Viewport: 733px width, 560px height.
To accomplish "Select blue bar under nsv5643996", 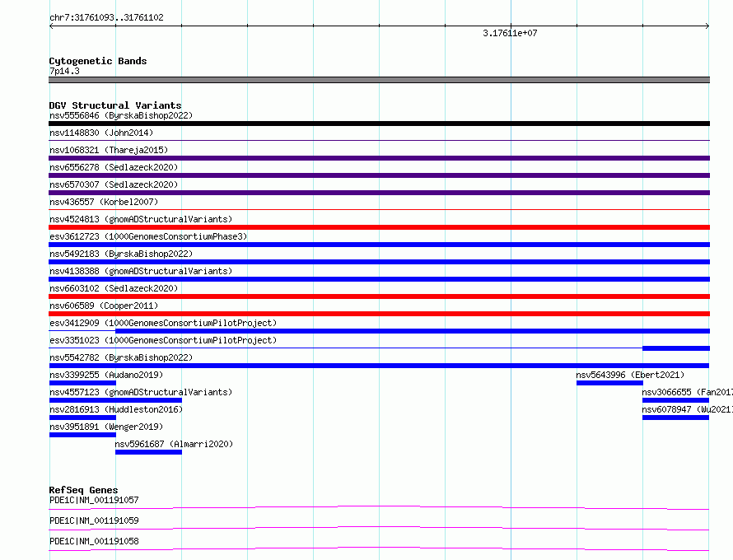I will (609, 383).
